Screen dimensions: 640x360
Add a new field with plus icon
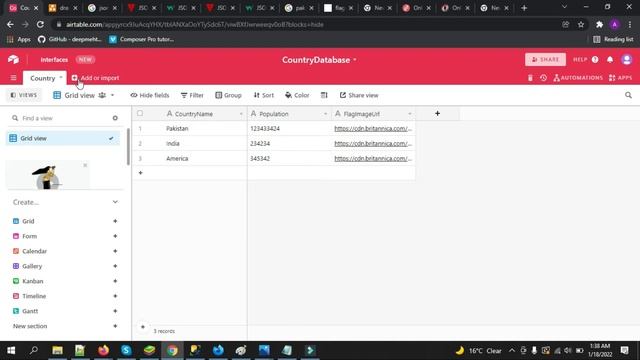coord(437,113)
